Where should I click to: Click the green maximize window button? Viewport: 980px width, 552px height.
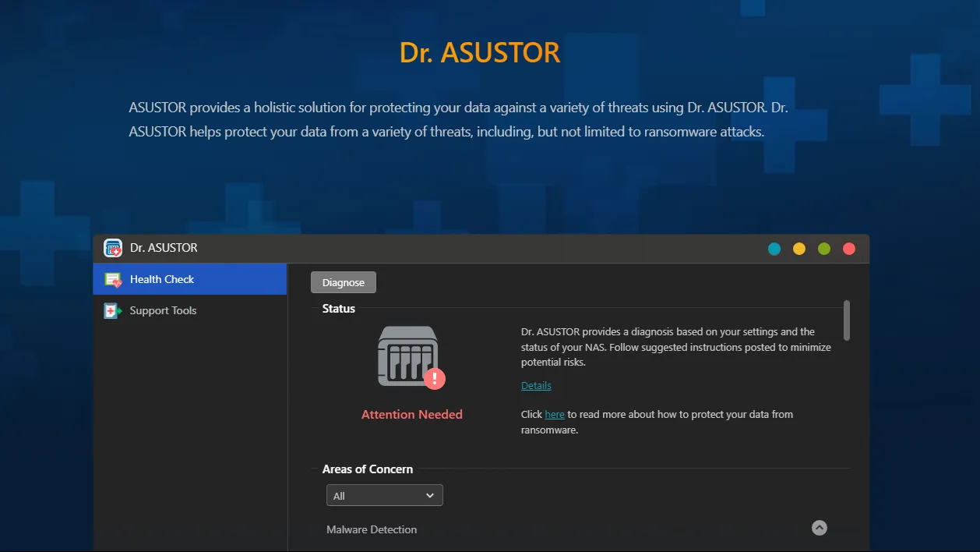click(824, 249)
